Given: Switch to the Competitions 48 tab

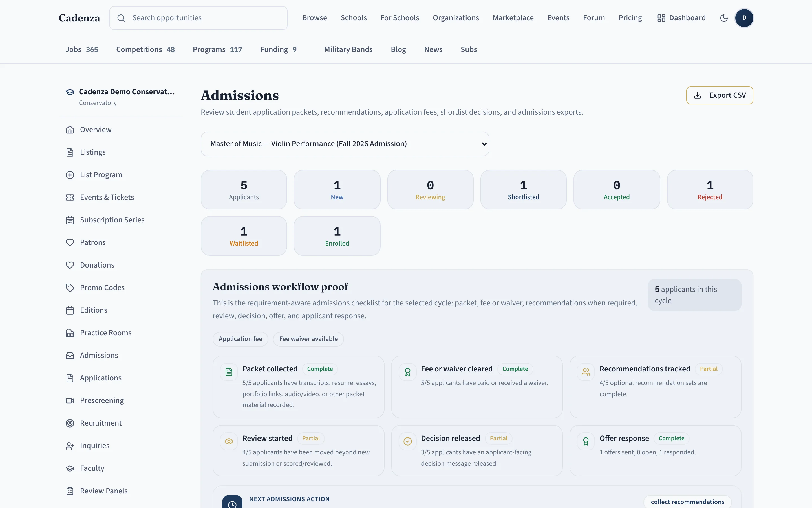Looking at the screenshot, I should 145,49.
